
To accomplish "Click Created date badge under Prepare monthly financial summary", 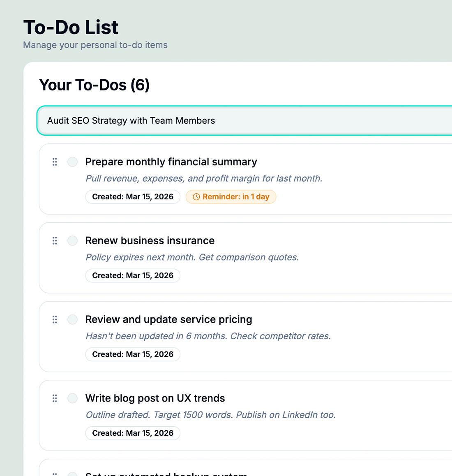I will click(x=133, y=197).
